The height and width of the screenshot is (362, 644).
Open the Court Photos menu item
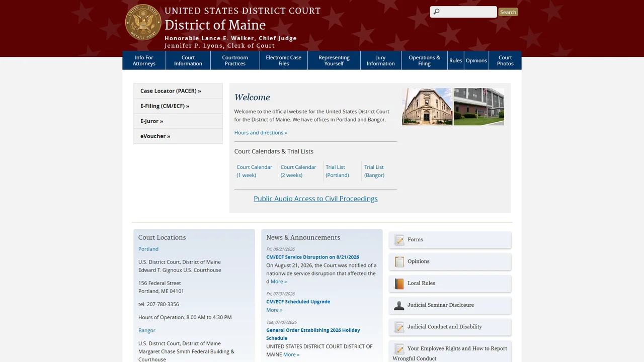(505, 60)
